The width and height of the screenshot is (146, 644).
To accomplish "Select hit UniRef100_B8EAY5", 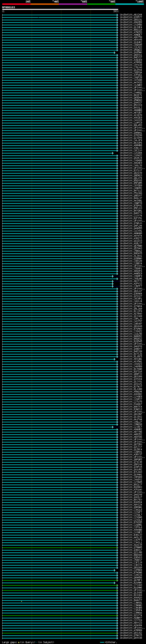I will 131,254.
